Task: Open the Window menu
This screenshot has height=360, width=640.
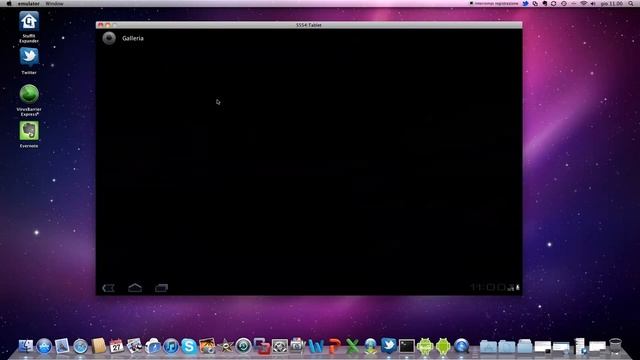Action: pyautogui.click(x=54, y=4)
